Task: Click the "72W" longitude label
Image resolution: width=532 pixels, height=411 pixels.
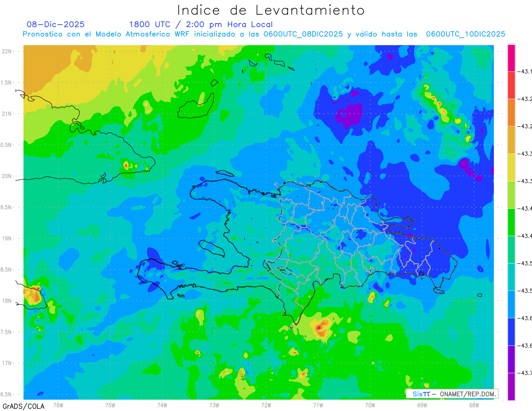Action: (x=266, y=405)
